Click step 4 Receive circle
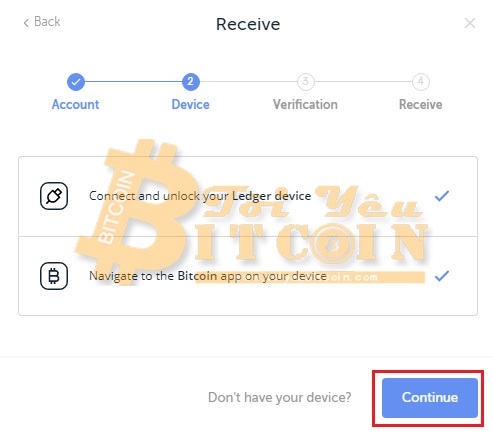Screen dimensions: 493x435 click(x=421, y=82)
